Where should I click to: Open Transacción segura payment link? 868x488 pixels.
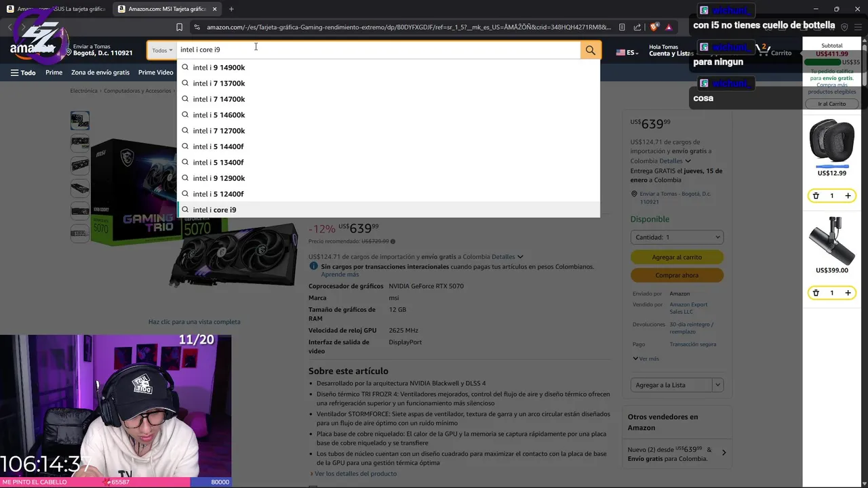click(692, 344)
